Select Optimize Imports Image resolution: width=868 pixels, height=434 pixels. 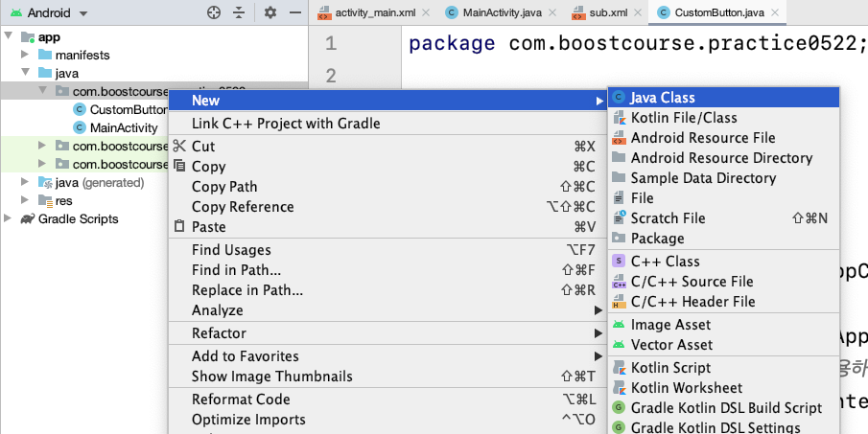point(387,420)
